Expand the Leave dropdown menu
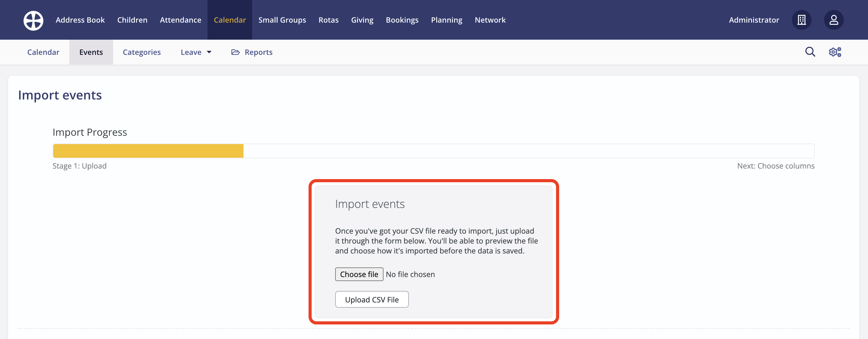Viewport: 868px width, 339px height. point(196,52)
